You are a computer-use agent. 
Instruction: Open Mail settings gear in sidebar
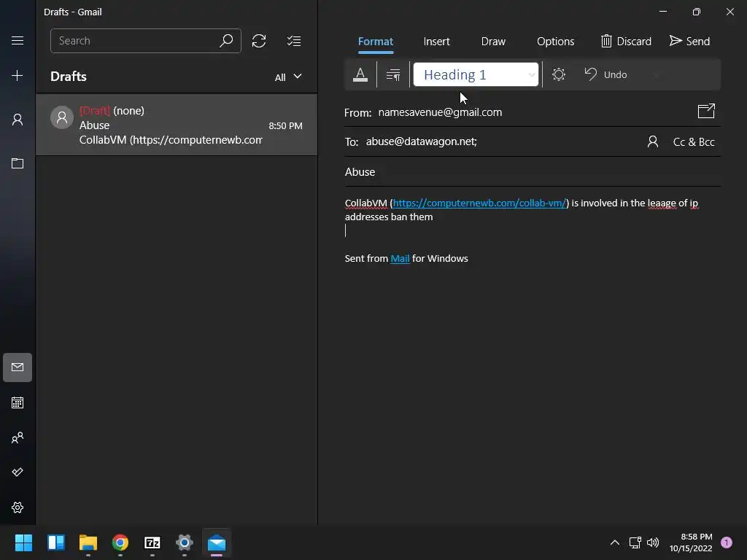coord(18,507)
